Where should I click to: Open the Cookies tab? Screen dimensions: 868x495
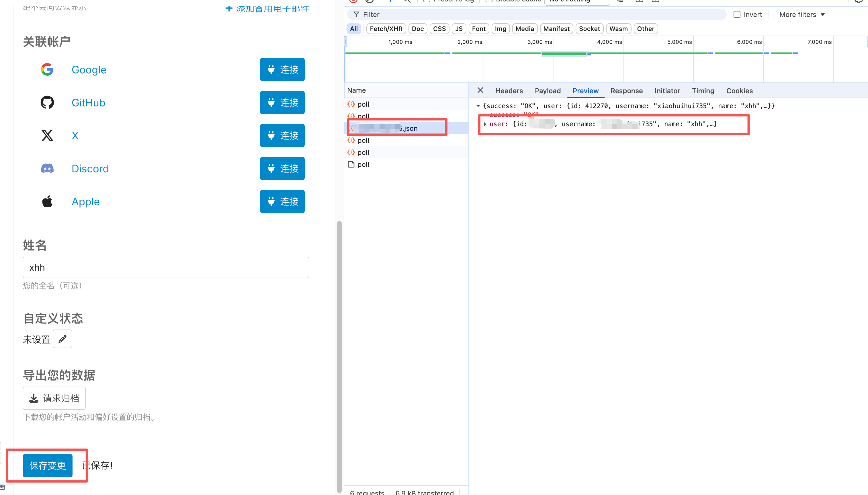click(739, 91)
